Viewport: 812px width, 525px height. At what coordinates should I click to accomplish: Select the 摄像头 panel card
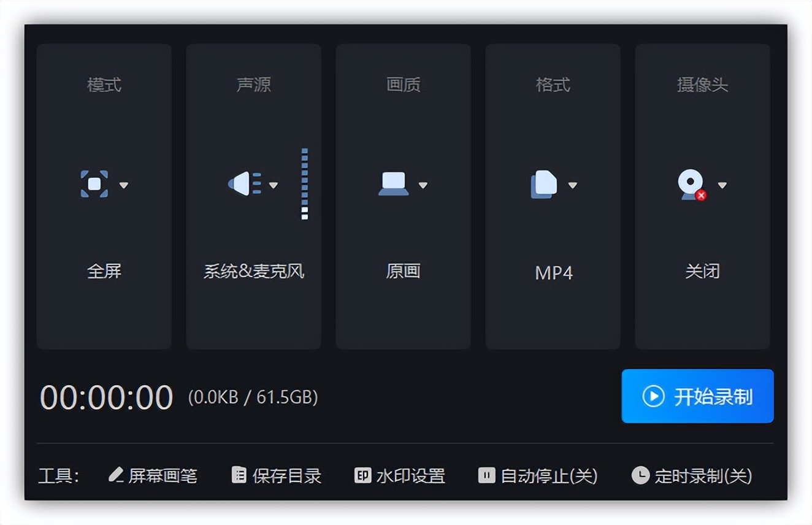pyautogui.click(x=702, y=196)
